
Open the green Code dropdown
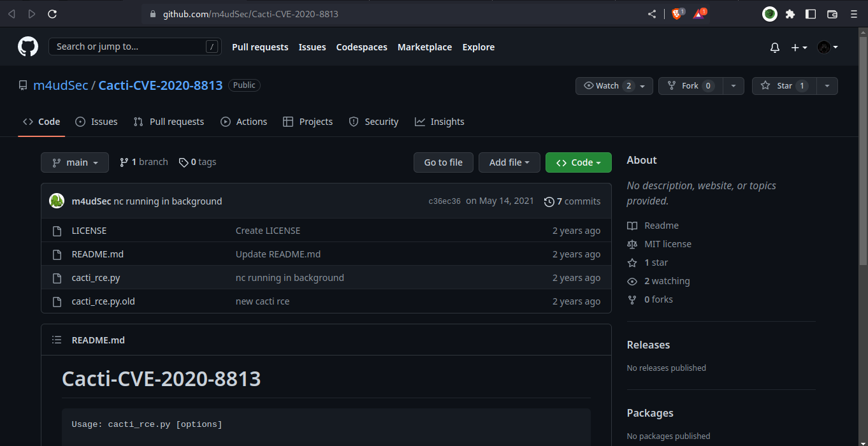pyautogui.click(x=578, y=162)
